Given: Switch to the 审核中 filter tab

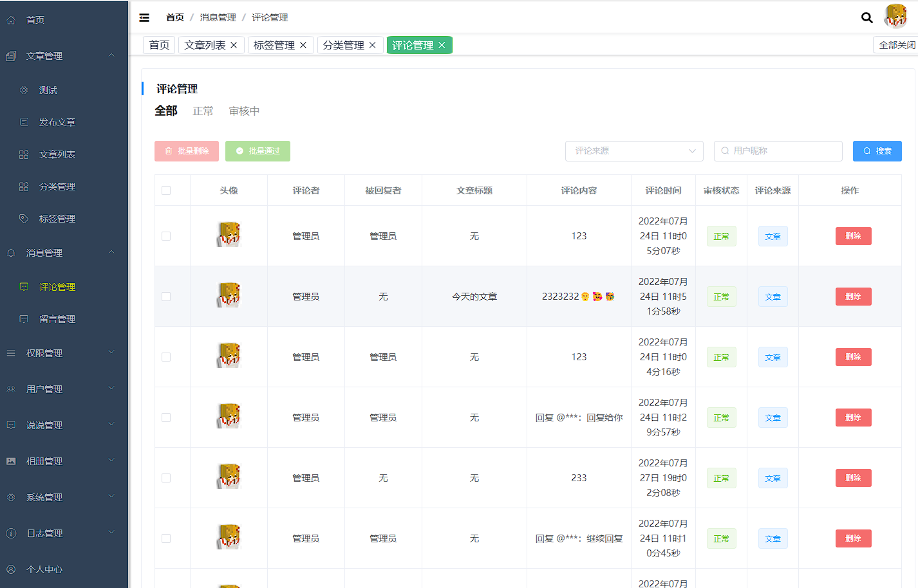Looking at the screenshot, I should [244, 111].
